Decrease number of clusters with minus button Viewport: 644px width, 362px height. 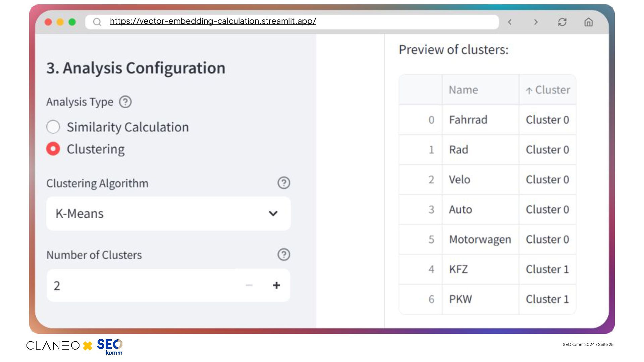click(249, 285)
